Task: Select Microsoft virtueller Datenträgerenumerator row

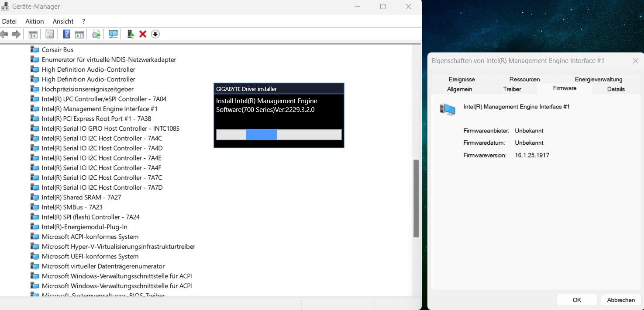Action: click(x=103, y=266)
